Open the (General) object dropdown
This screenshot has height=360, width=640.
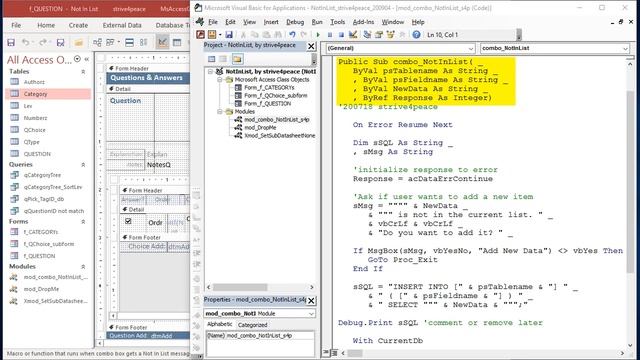pos(471,48)
